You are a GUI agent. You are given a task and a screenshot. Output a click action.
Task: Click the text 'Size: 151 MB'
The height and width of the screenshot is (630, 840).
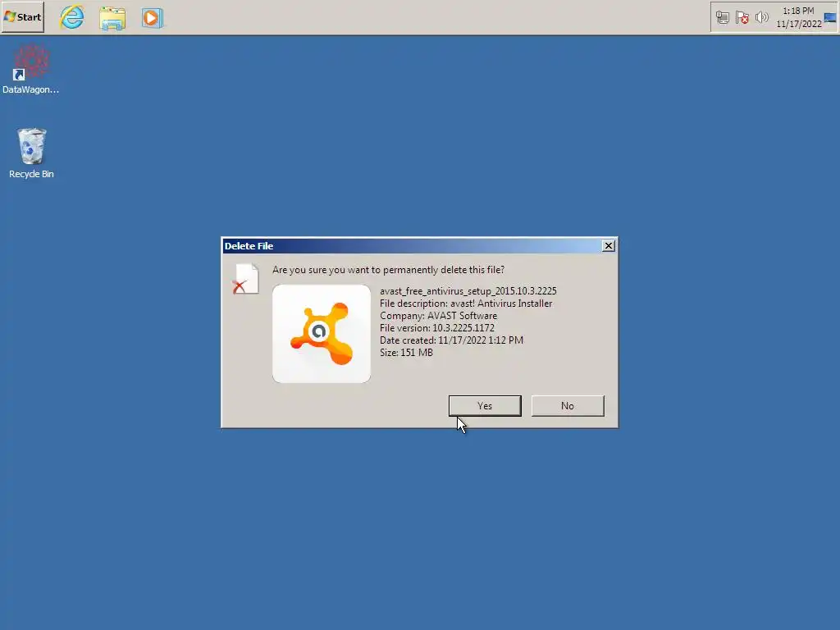coord(406,353)
